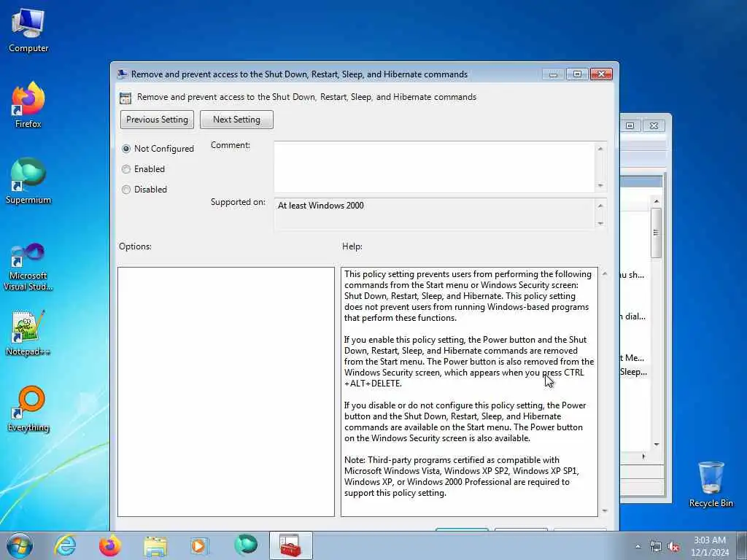The height and width of the screenshot is (560, 747).
Task: Click background window scroll down arrow
Action: pos(657,444)
